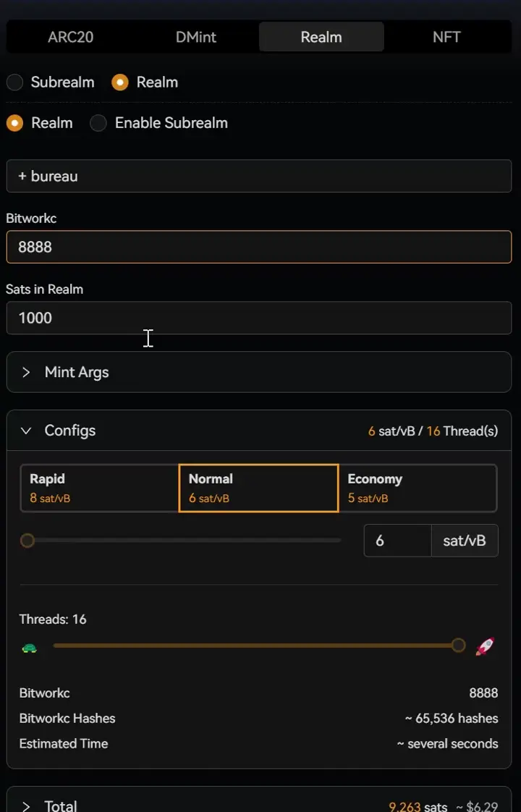Viewport: 521px width, 812px height.
Task: Open the DMint tab
Action: click(x=196, y=37)
